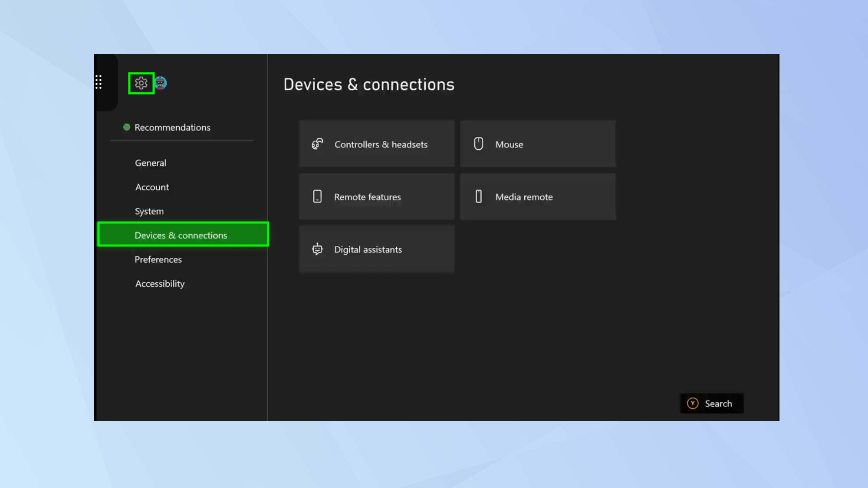Expand Preferences section in sidebar
This screenshot has height=488, width=868.
(x=158, y=259)
